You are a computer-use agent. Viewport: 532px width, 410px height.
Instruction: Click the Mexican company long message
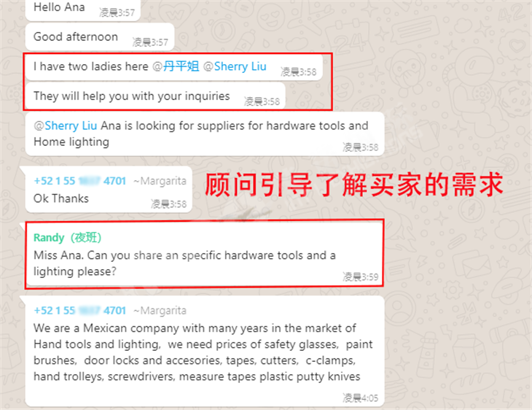pos(205,351)
